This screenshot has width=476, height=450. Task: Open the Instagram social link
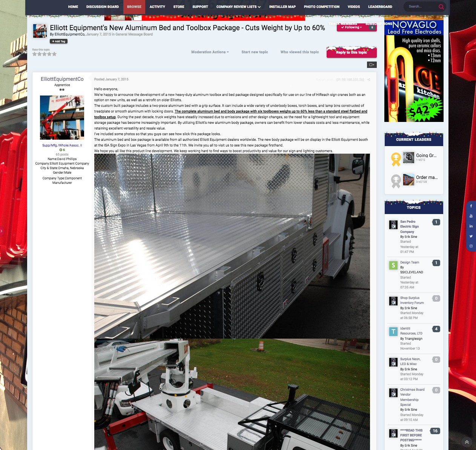point(471,246)
